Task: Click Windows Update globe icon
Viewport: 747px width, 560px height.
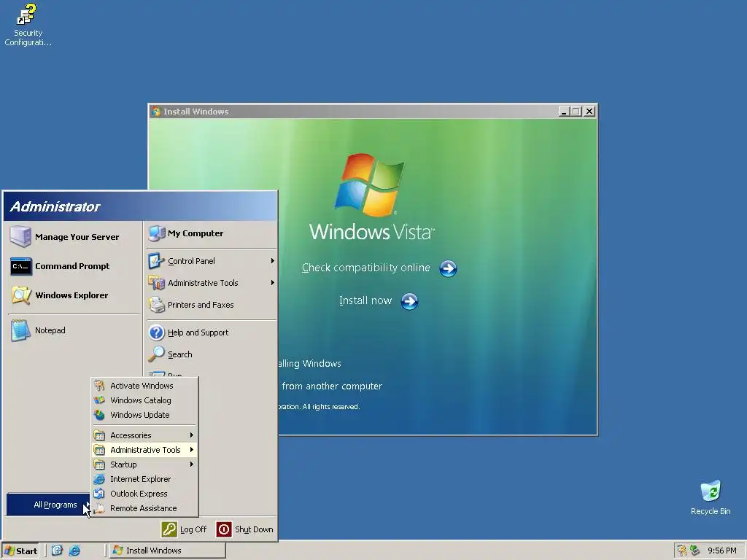Action: [99, 415]
